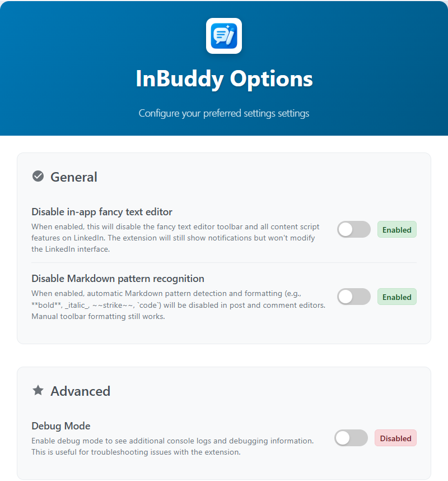Screen dimensions: 448x481
Task: Toggle the Disable Markdown pattern recognition switch
Action: pos(353,297)
